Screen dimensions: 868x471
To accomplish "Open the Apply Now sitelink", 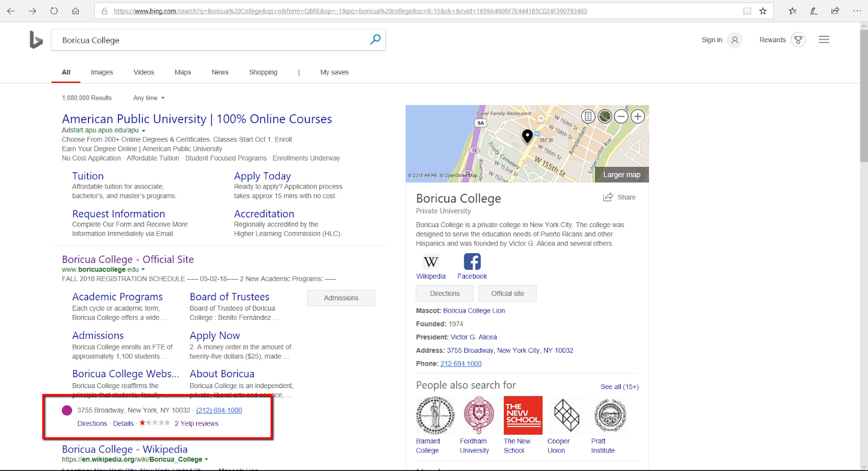I will tap(215, 335).
